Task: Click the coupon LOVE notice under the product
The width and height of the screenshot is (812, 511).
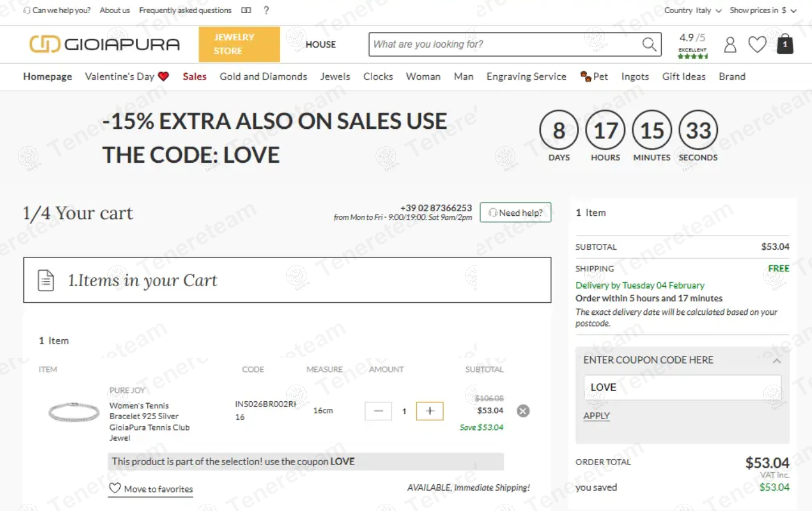Action: coord(306,462)
